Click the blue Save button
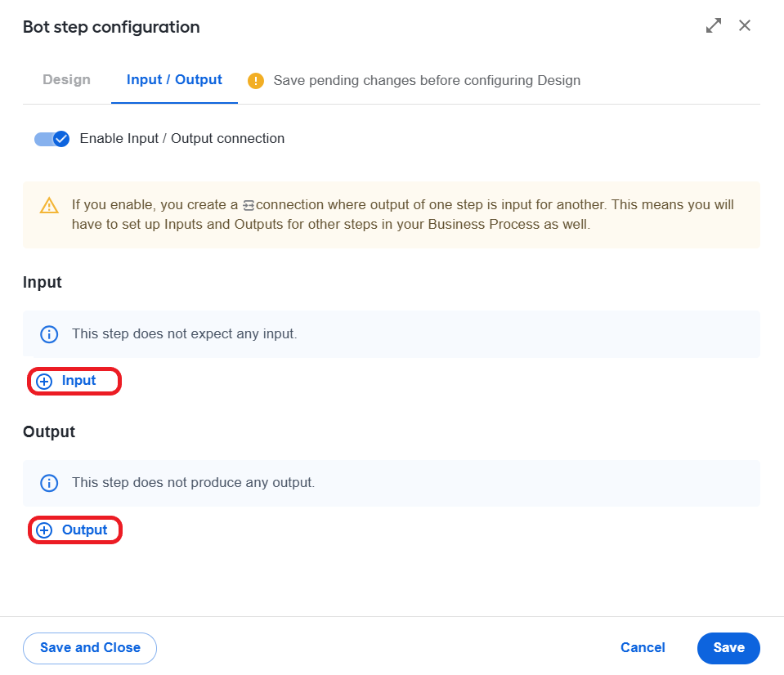 728,648
